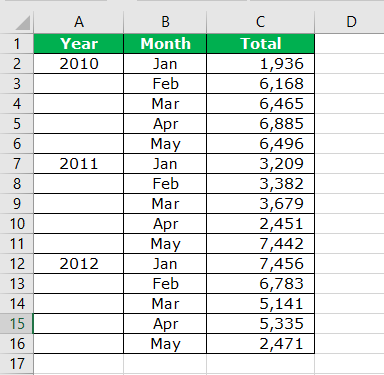This screenshot has width=384, height=375.
Task: Select the cell with total 5,141
Action: click(261, 304)
